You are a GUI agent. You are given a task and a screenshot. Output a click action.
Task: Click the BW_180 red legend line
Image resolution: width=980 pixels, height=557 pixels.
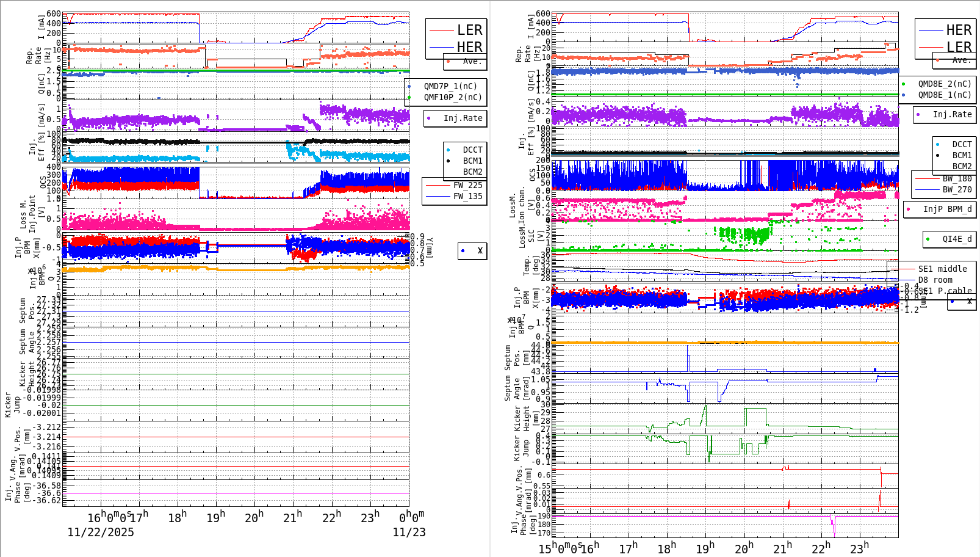(x=927, y=179)
